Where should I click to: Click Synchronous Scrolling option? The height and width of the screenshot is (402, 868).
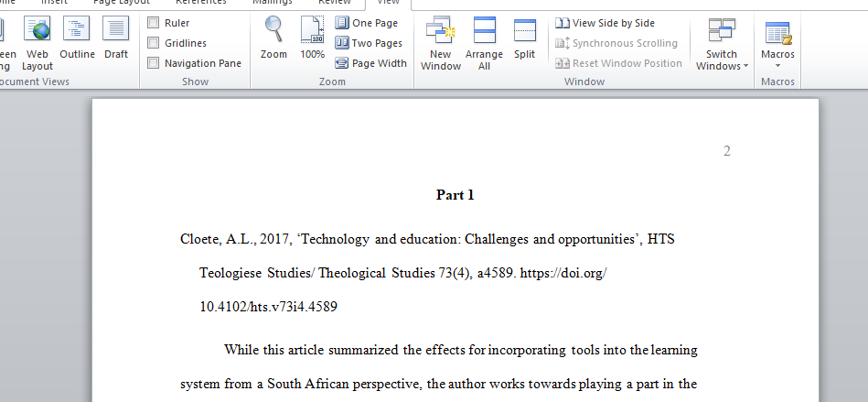(x=616, y=43)
